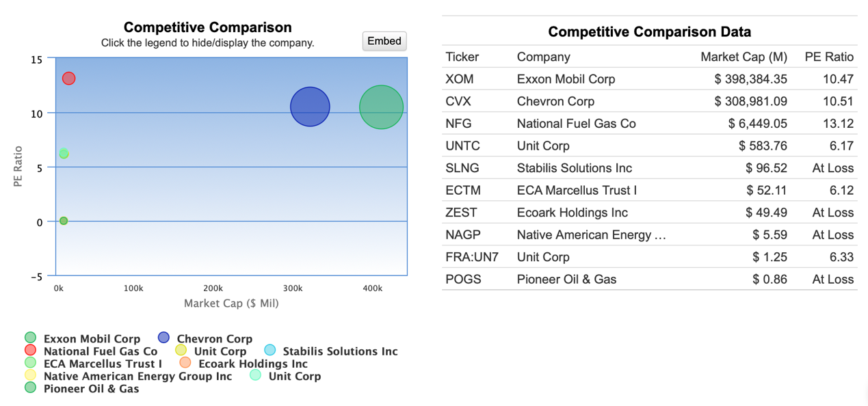Click National Fuel Gas Co in the table
This screenshot has height=406, width=868.
click(x=576, y=124)
